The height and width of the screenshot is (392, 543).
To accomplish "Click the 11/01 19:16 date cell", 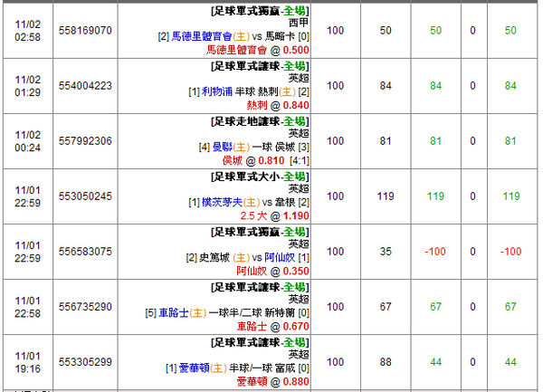I will tap(28, 362).
